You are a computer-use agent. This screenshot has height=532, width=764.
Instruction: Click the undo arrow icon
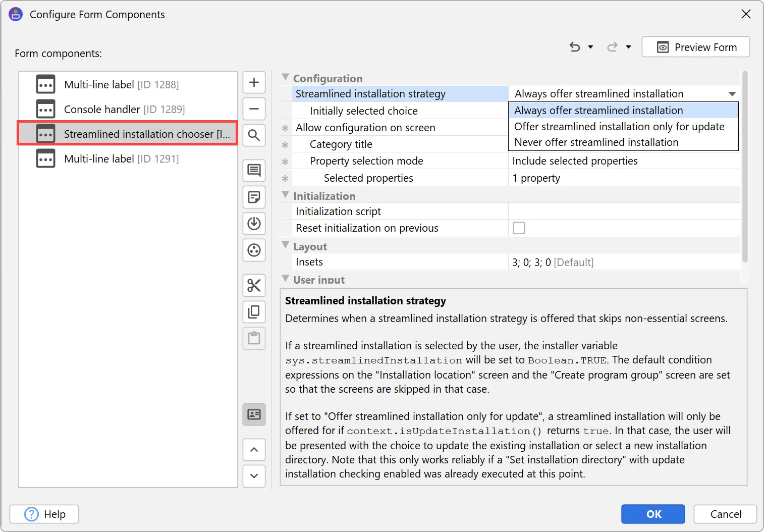click(x=574, y=47)
